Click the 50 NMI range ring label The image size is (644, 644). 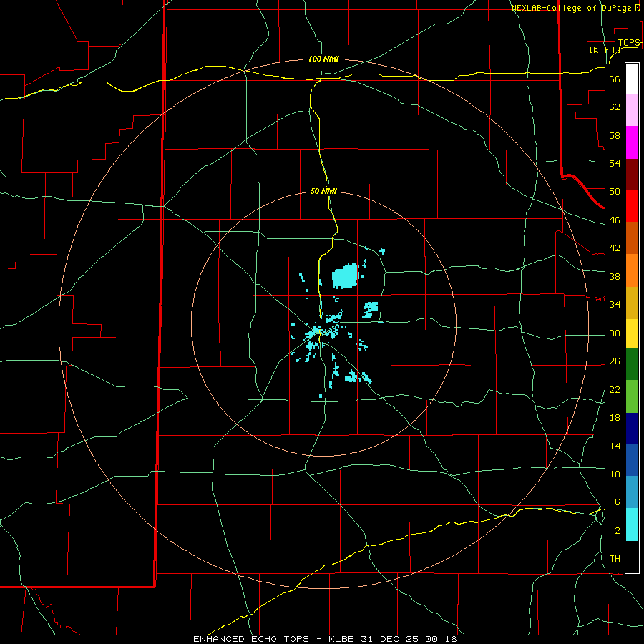(323, 191)
